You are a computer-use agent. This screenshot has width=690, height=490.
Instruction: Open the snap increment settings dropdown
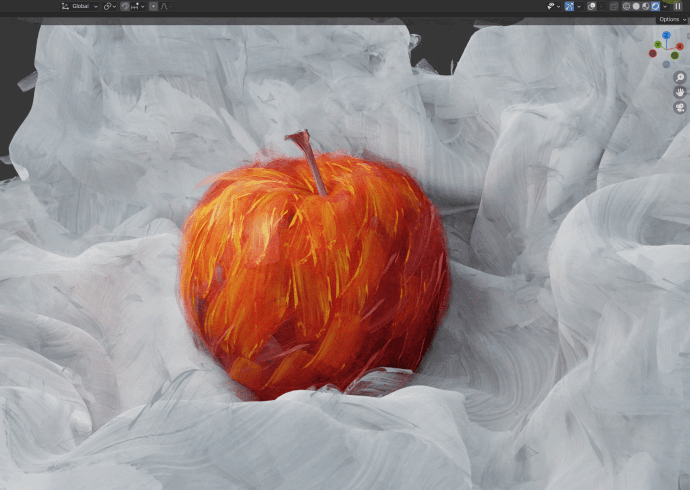click(137, 6)
